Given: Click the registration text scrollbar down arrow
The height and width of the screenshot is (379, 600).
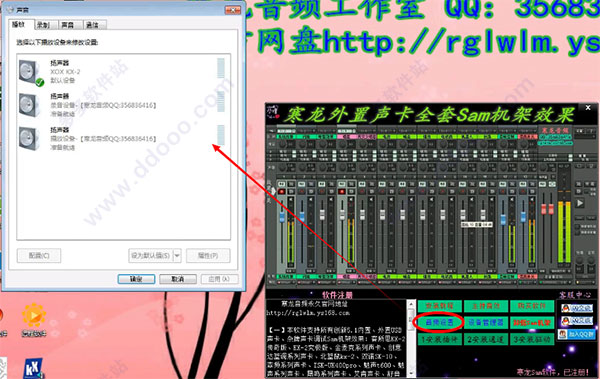Looking at the screenshot, I should tap(411, 372).
